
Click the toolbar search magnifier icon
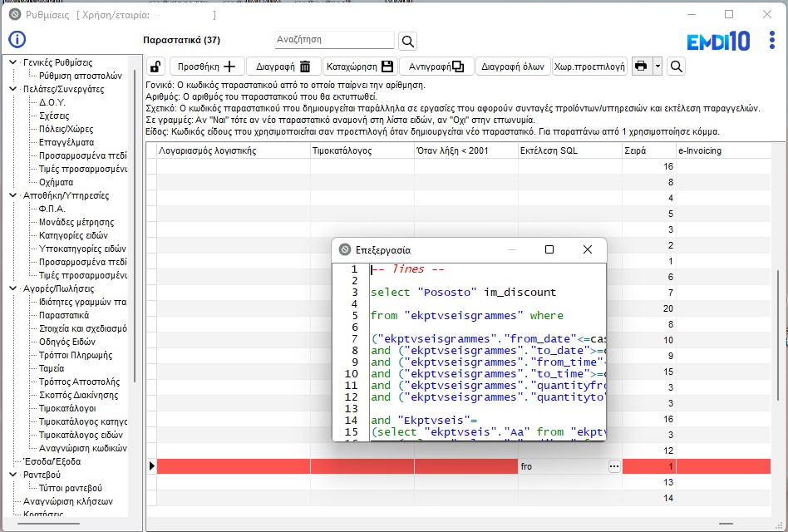(677, 66)
